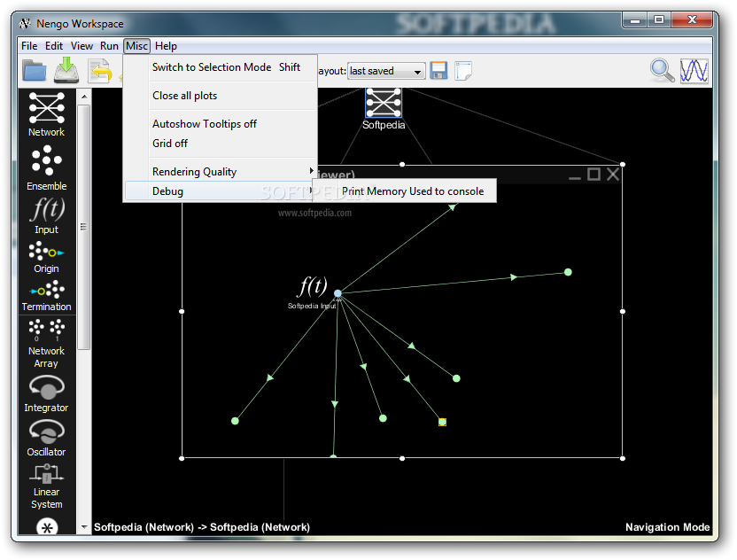
Task: Click the Softpedia Input f(t) node in viewer
Action: pyautogui.click(x=313, y=287)
